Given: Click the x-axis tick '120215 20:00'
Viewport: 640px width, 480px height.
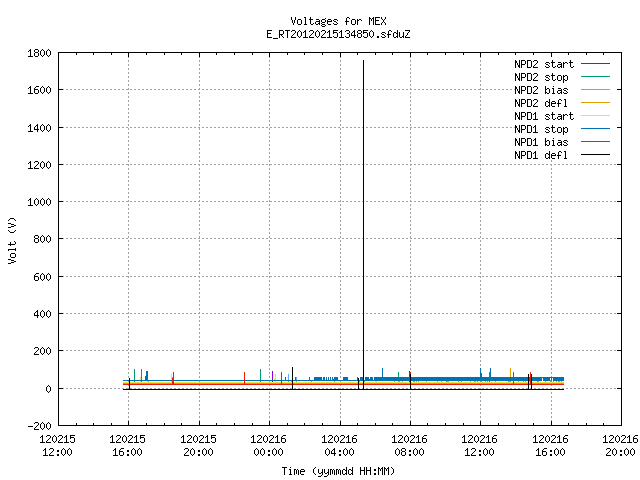Looking at the screenshot, I should pyautogui.click(x=198, y=446).
